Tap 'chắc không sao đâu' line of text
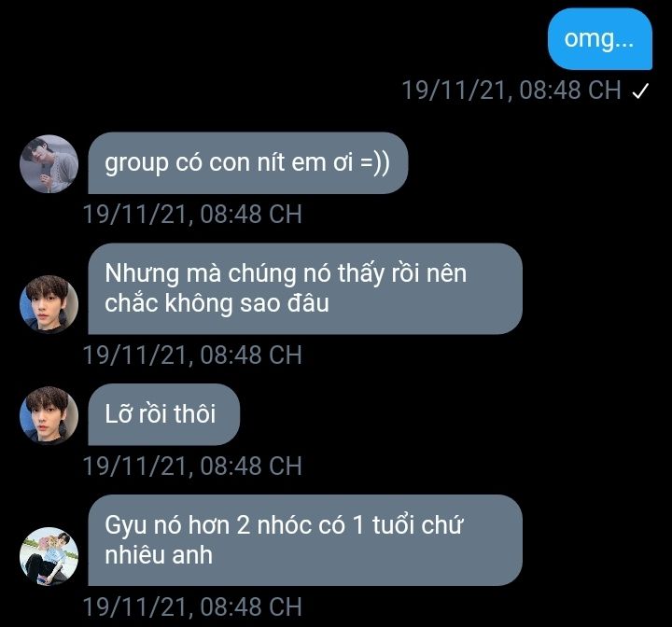The image size is (672, 627). (217, 303)
